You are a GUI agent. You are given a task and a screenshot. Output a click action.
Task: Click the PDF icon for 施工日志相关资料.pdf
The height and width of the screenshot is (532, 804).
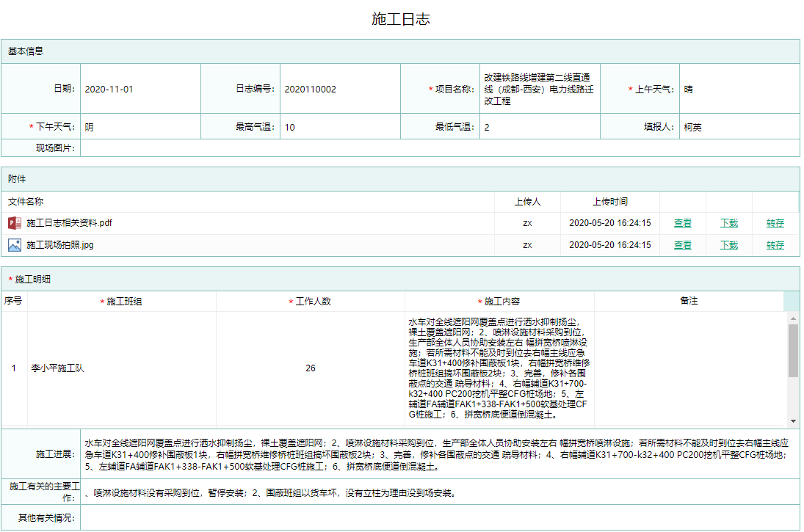coord(15,223)
